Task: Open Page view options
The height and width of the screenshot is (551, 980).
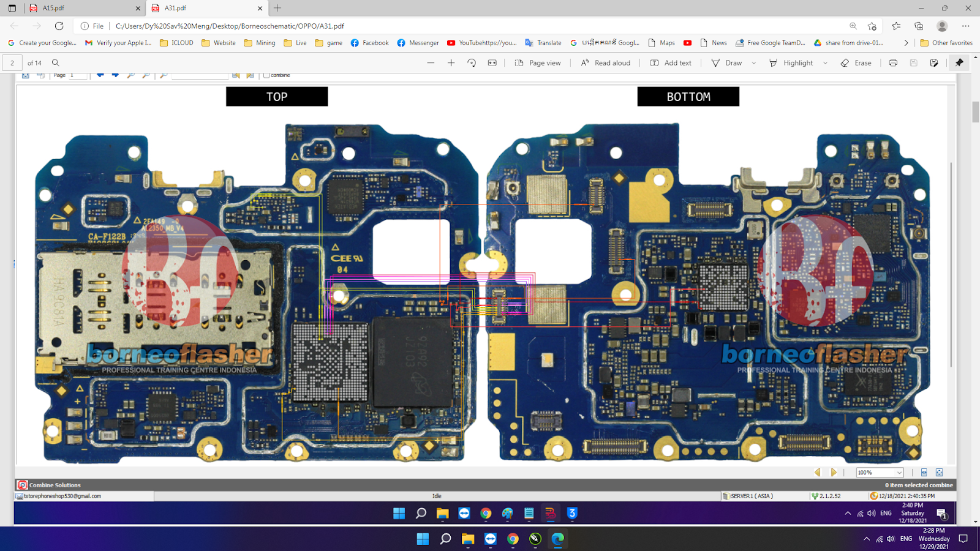Action: coord(538,62)
